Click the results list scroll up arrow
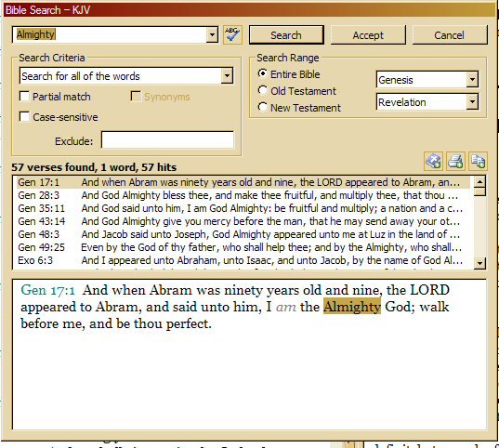This screenshot has height=448, width=499. point(479,182)
